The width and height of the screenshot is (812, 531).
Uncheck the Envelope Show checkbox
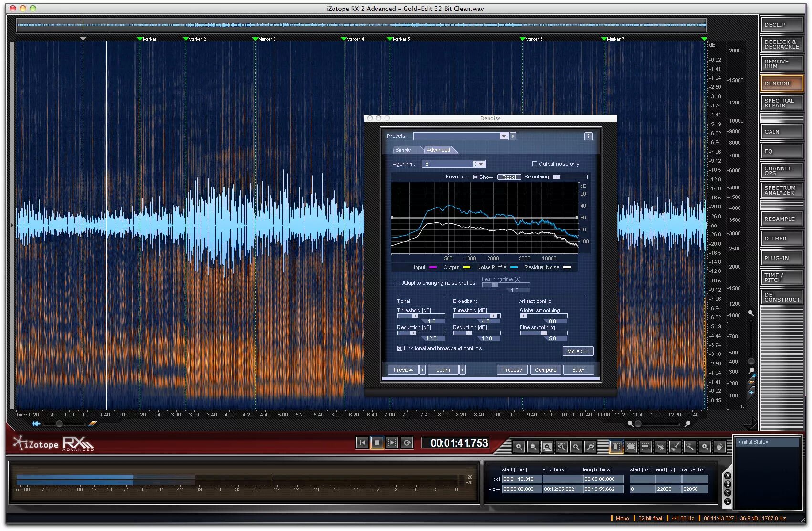[x=476, y=177]
